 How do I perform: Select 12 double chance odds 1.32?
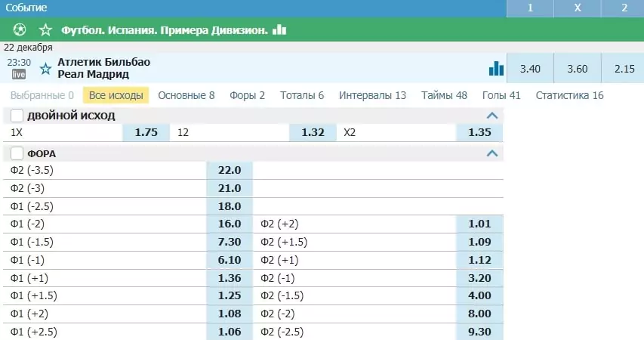coord(313,132)
